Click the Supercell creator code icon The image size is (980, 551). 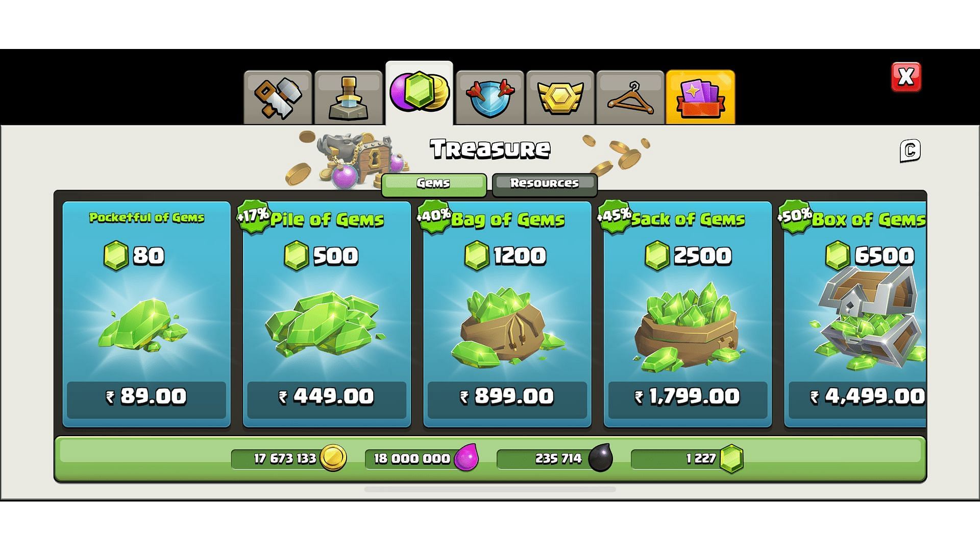tap(910, 151)
